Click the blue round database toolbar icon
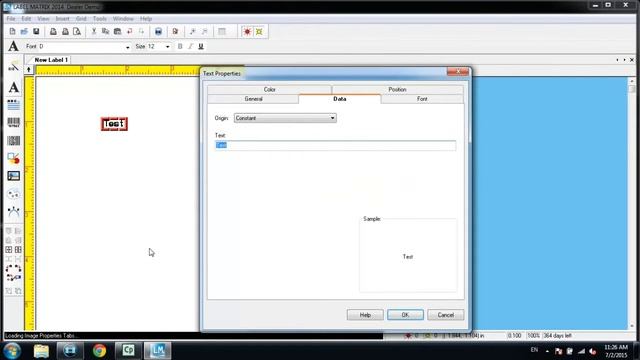 [158, 31]
